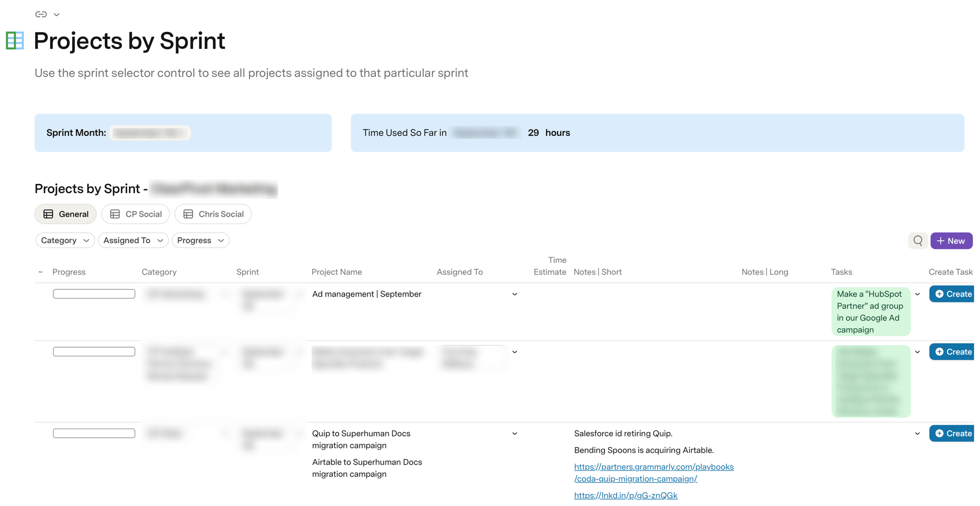980x506 pixels.
Task: Select the Sprint Month selector control
Action: [x=150, y=133]
